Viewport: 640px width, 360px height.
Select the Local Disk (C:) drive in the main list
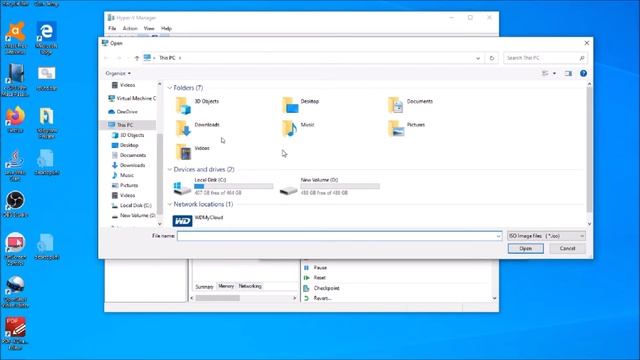(x=223, y=186)
